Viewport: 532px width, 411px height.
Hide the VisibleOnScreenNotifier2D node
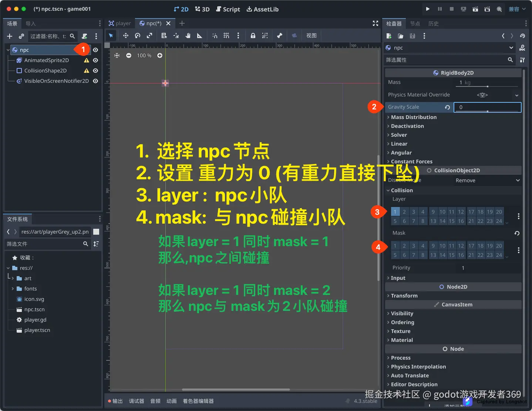[x=95, y=81]
